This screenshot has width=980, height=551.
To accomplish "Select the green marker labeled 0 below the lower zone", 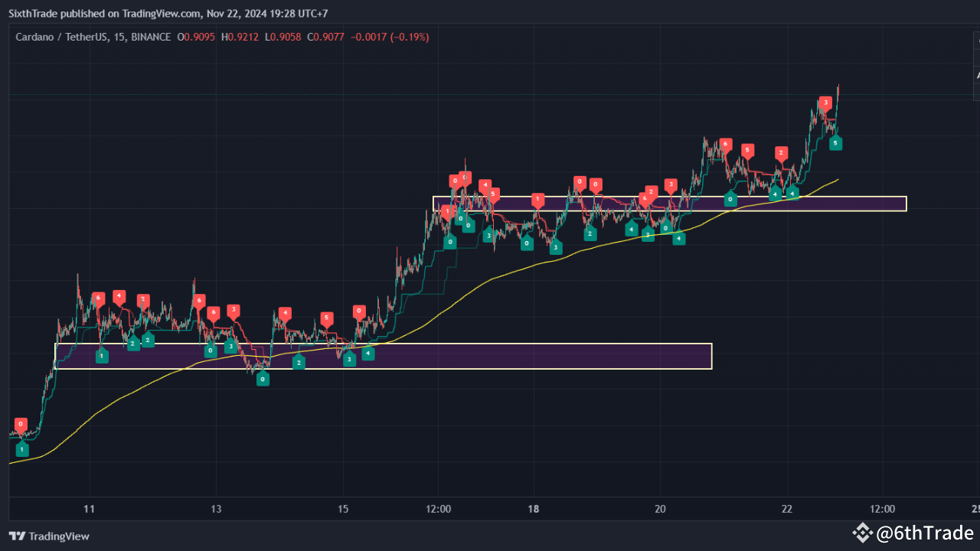I will point(263,378).
